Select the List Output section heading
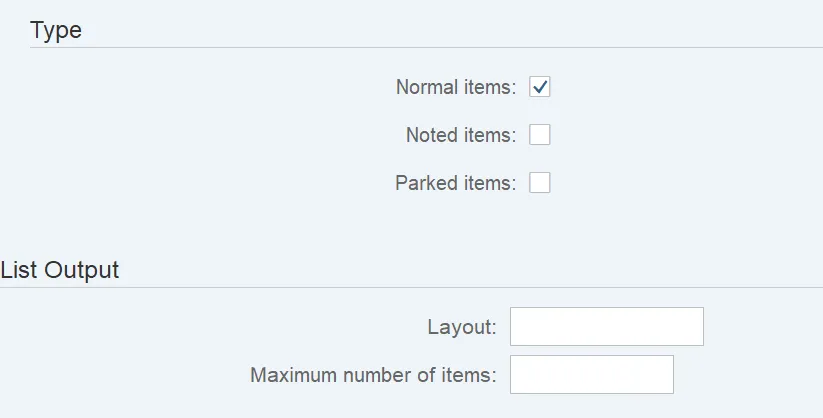The height and width of the screenshot is (418, 823). (60, 269)
